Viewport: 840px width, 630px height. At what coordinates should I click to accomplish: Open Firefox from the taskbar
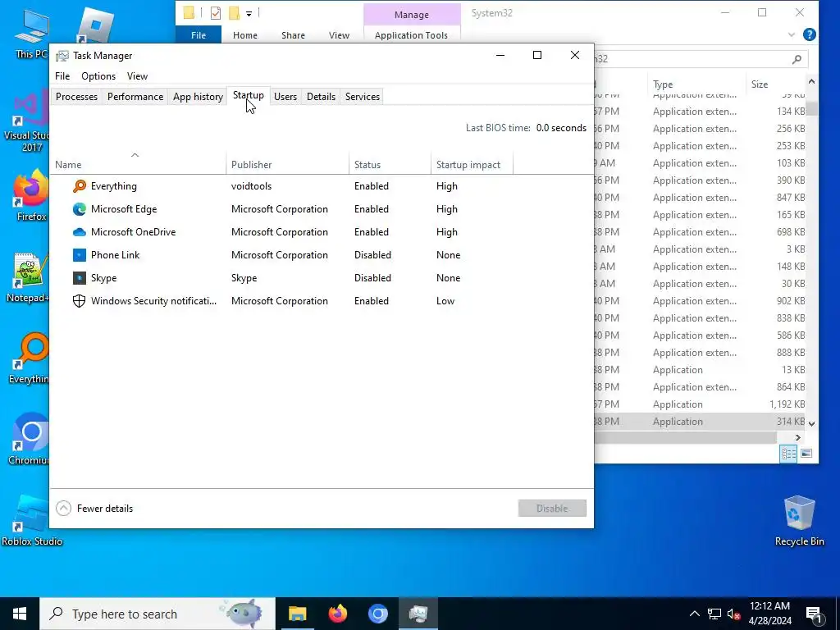337,614
